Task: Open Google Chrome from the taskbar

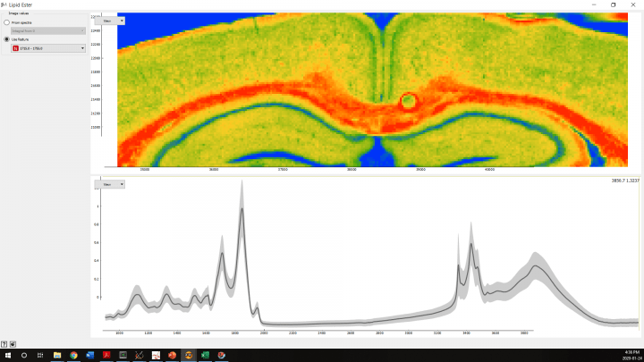Action: (73, 355)
